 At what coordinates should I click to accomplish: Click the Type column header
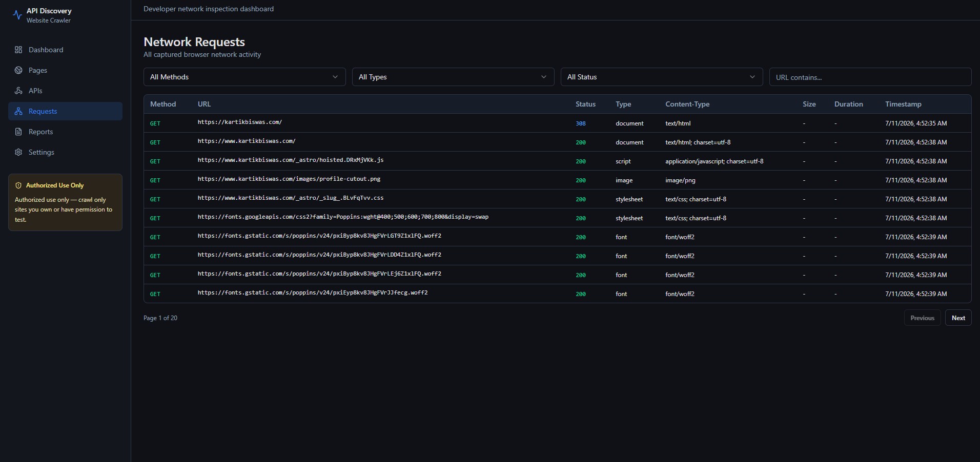click(x=623, y=104)
